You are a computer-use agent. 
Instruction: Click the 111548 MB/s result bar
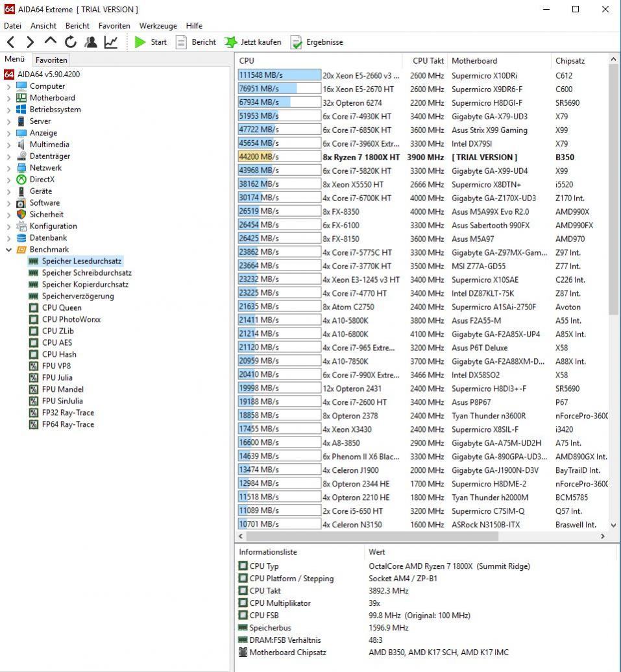(x=279, y=75)
